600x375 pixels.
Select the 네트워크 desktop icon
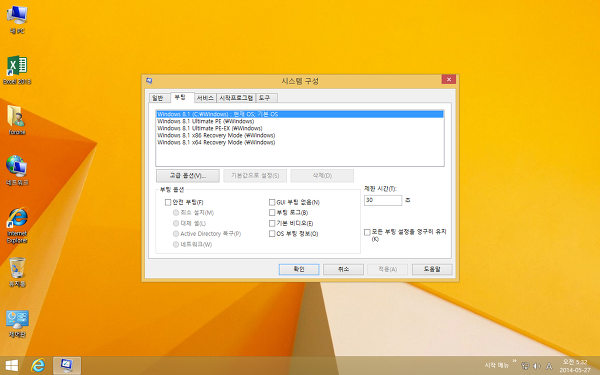[x=17, y=171]
